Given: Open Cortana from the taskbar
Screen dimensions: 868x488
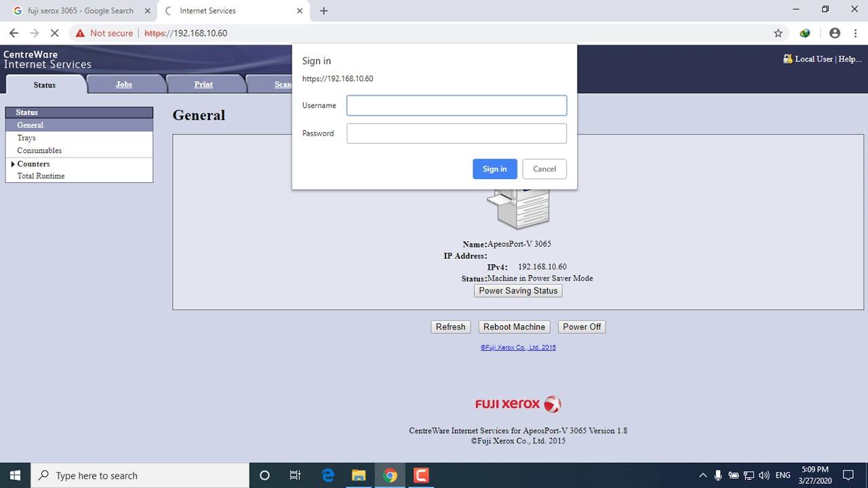Looking at the screenshot, I should point(264,475).
